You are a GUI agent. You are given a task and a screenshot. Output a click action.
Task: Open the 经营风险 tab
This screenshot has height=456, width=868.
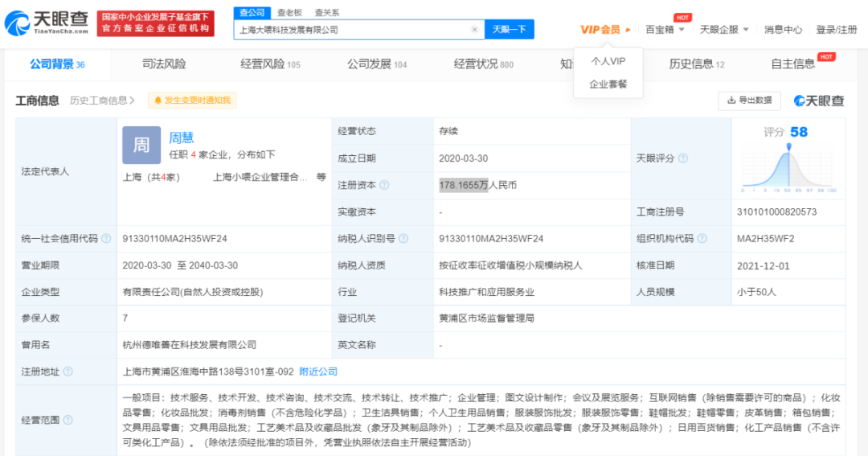click(270, 64)
